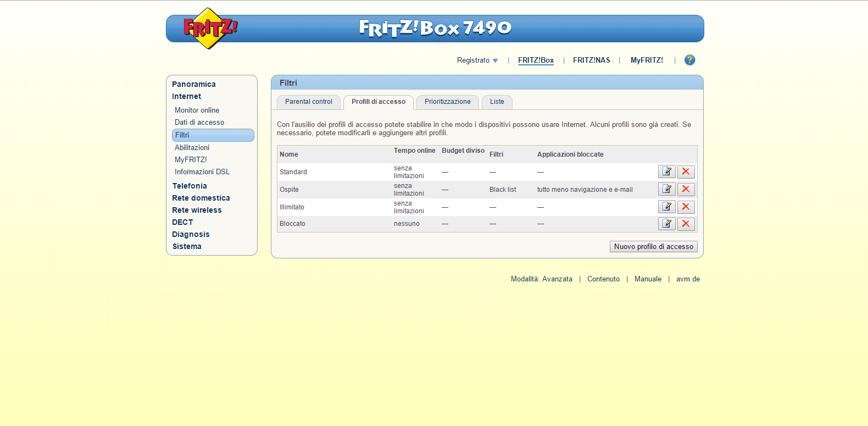868x426 pixels.
Task: Switch to Parental control tab
Action: click(x=308, y=102)
